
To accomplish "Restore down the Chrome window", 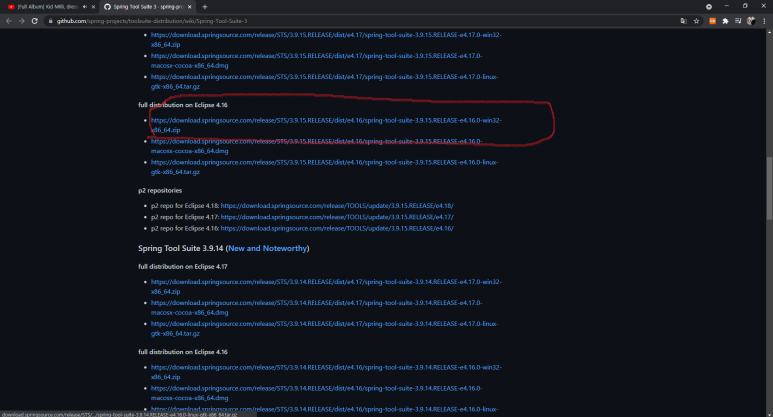I will (x=745, y=6).
